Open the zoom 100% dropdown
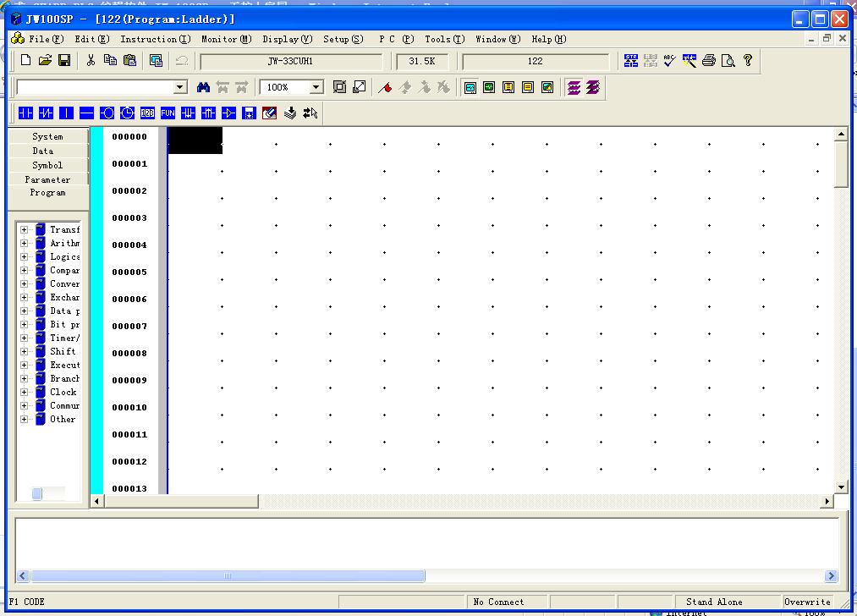The height and width of the screenshot is (616, 857). point(316,87)
